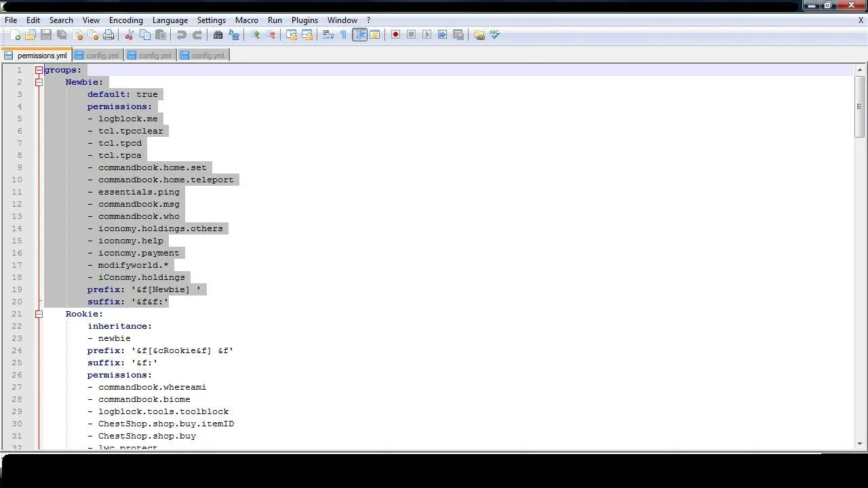The width and height of the screenshot is (868, 488).
Task: Open the Search menu
Action: [x=61, y=20]
